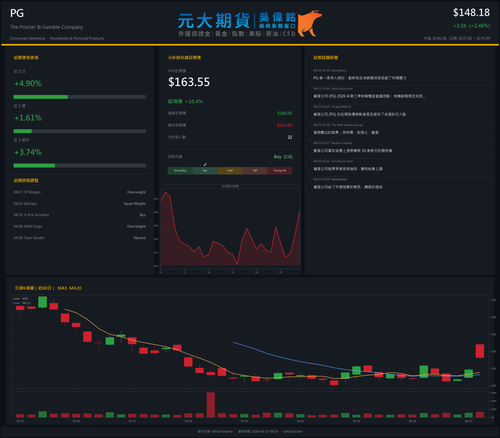Click the MA5 MA20 candlestick chart title
Image resolution: width=500 pixels, height=438 pixels.
tap(48, 288)
